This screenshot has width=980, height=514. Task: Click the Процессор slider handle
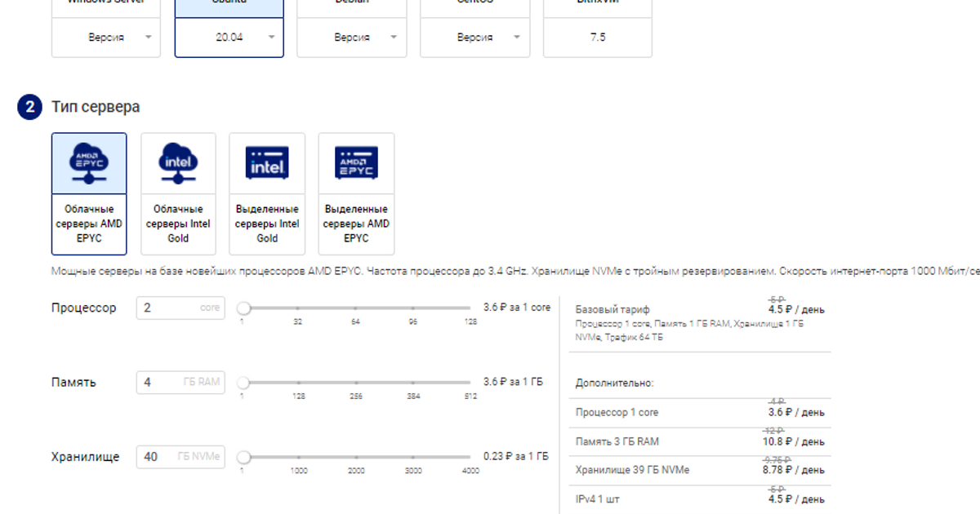pyautogui.click(x=243, y=308)
